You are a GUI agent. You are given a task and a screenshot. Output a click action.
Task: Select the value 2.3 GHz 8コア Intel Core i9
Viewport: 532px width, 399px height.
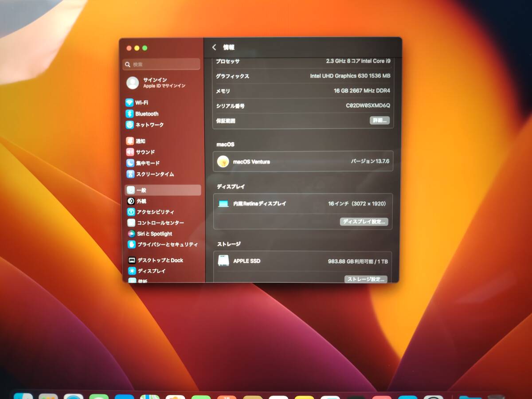(358, 61)
